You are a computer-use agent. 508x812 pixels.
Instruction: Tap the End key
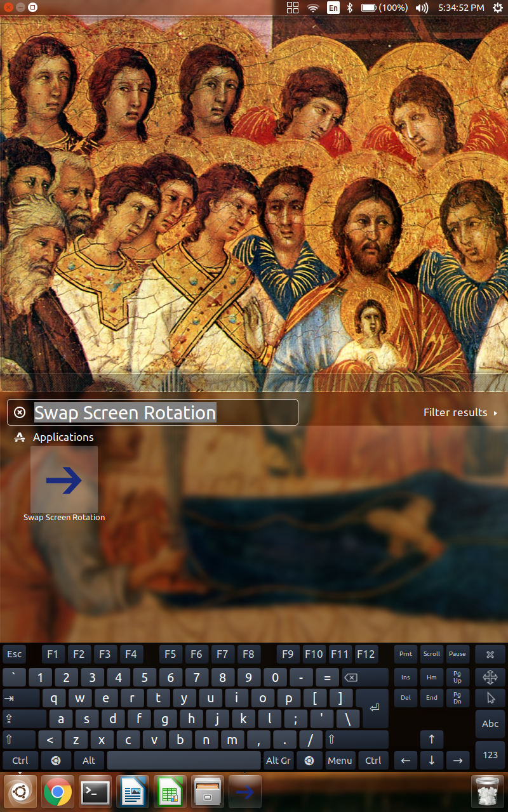(x=432, y=698)
